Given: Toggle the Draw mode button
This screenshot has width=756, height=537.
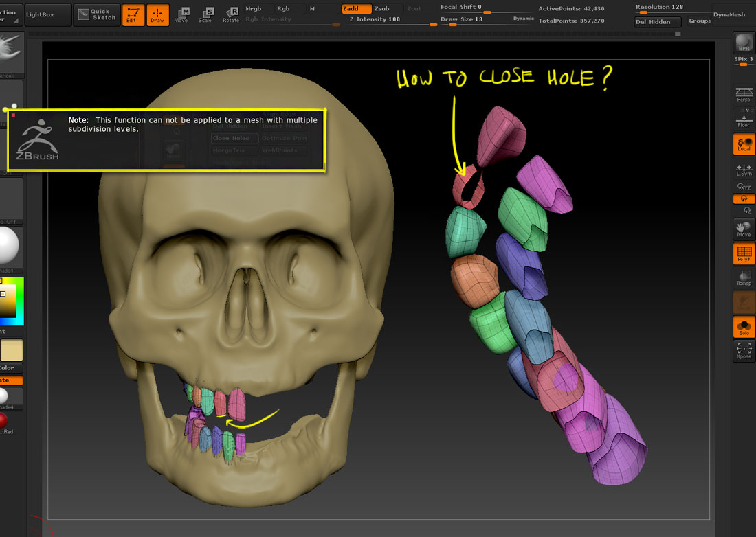Looking at the screenshot, I should click(157, 15).
